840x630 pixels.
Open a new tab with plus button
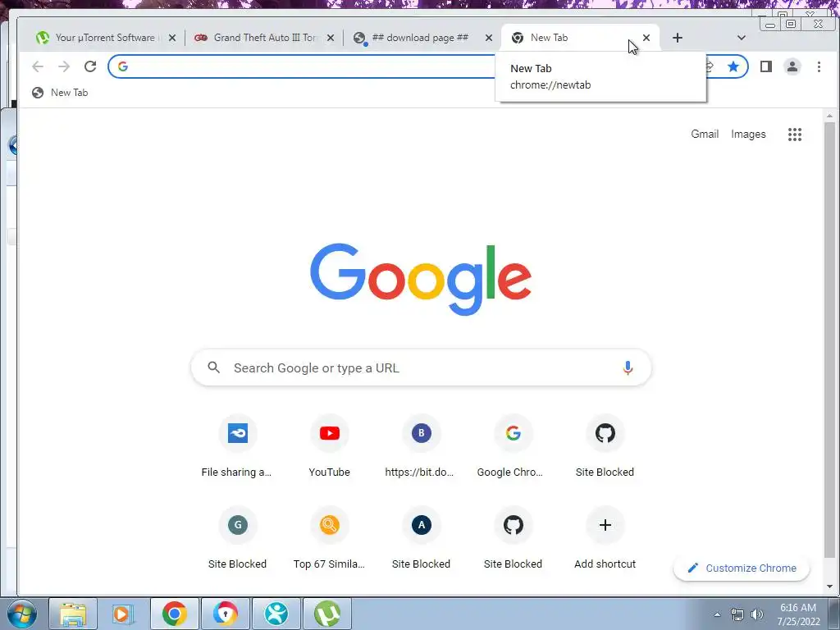point(677,38)
